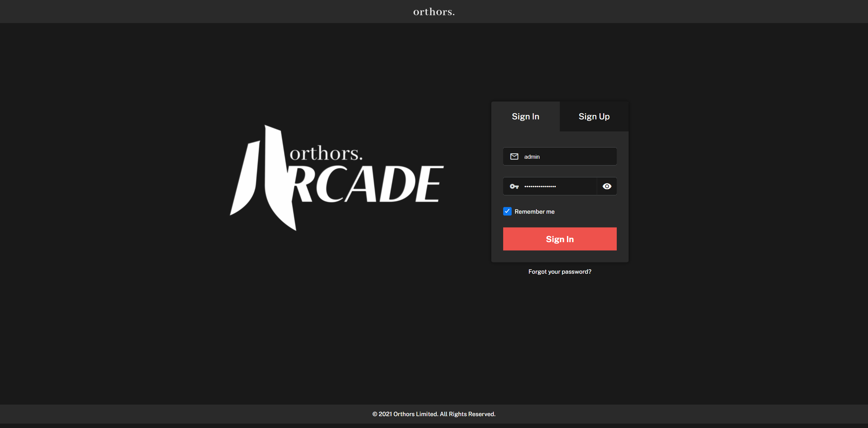The width and height of the screenshot is (868, 428).
Task: Open the Forgot your password link
Action: tap(560, 272)
